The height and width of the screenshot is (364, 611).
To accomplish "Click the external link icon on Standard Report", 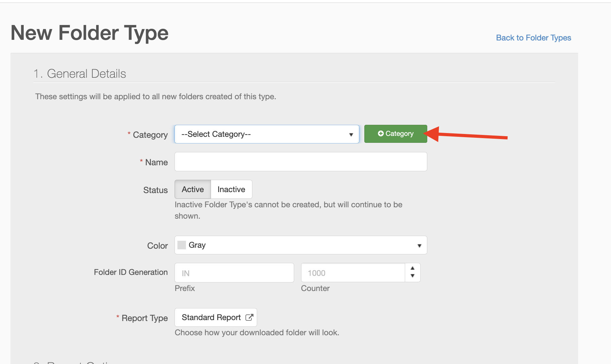I will 249,317.
